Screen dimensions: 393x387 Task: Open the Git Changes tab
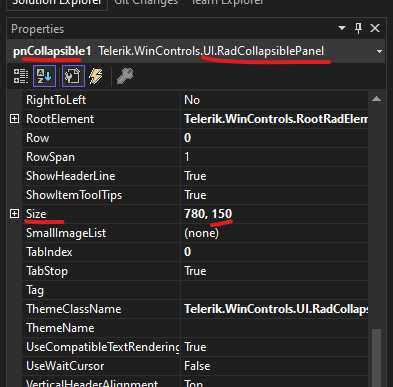click(x=146, y=3)
